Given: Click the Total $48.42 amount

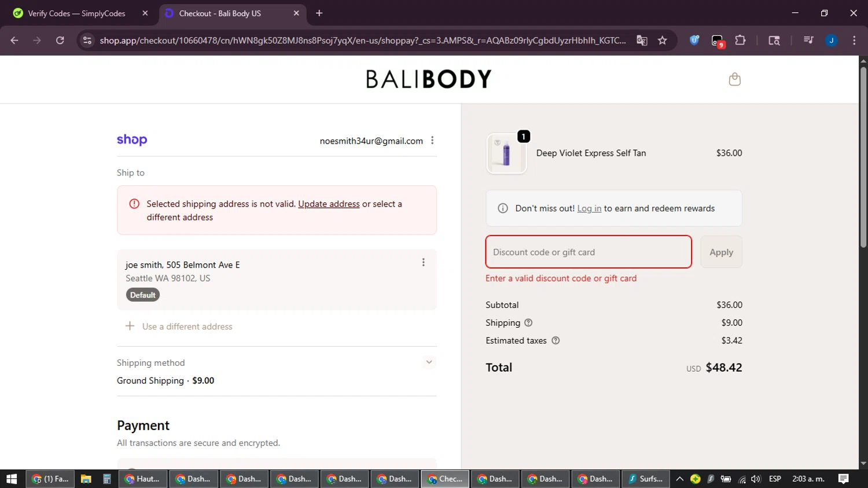Looking at the screenshot, I should click(724, 368).
